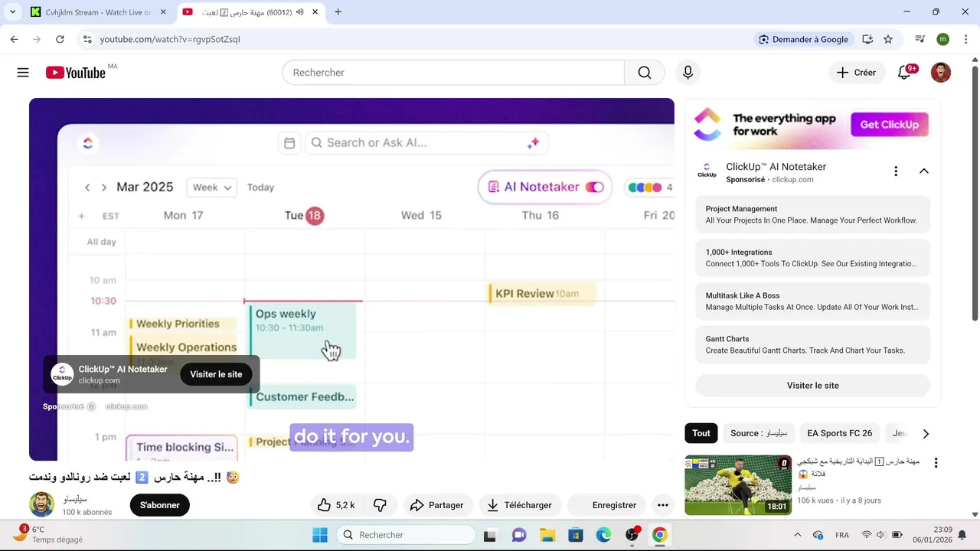Click 'Visiter le site' on video overlay
The image size is (980, 551).
tap(216, 374)
